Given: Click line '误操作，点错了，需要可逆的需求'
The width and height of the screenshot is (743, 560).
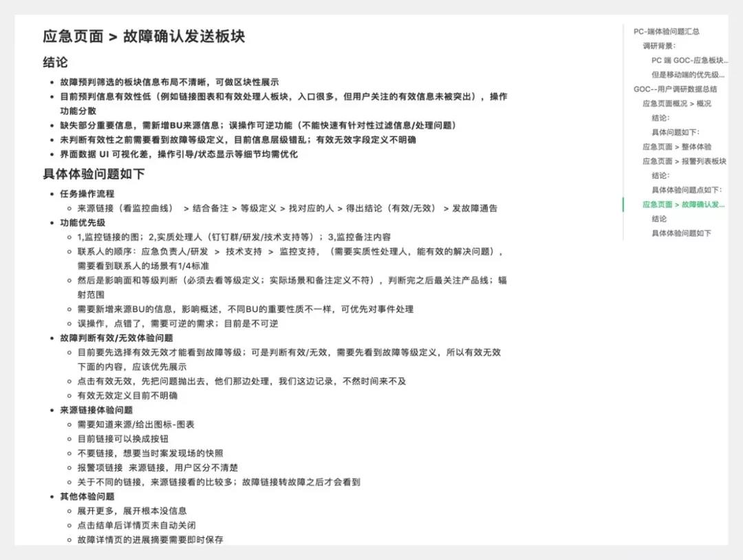Looking at the screenshot, I should 177,323.
